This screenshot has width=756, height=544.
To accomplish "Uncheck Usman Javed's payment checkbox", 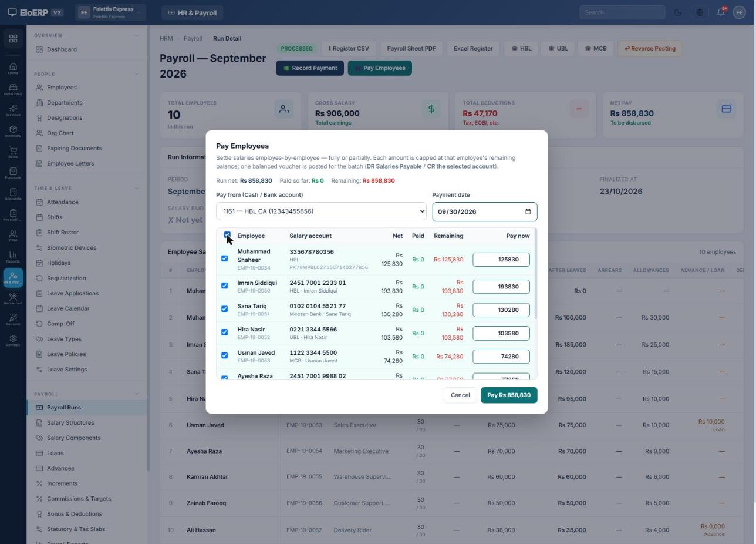I will [224, 355].
